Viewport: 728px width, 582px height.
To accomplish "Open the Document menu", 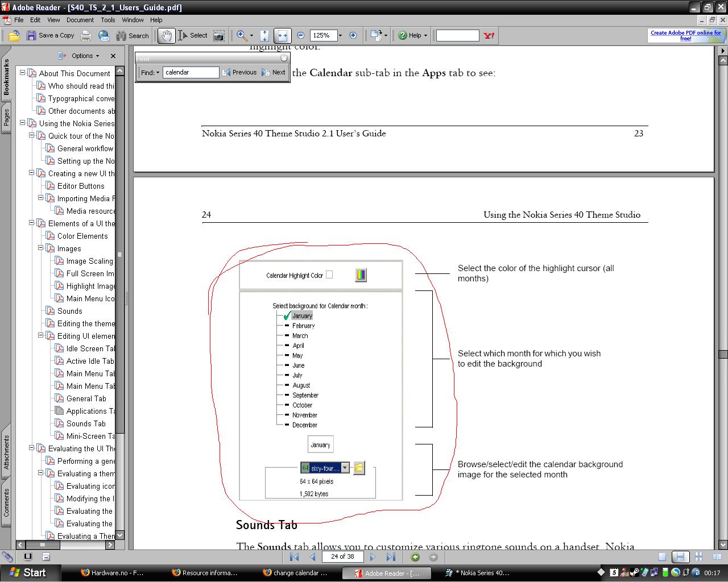I will coord(80,19).
